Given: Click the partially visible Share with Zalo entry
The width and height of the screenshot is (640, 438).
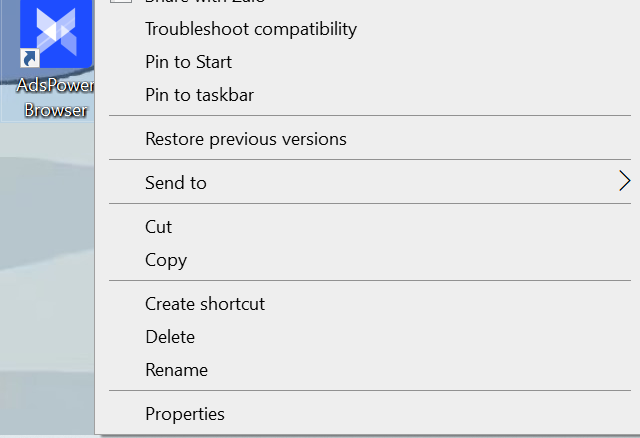Looking at the screenshot, I should tap(205, 3).
